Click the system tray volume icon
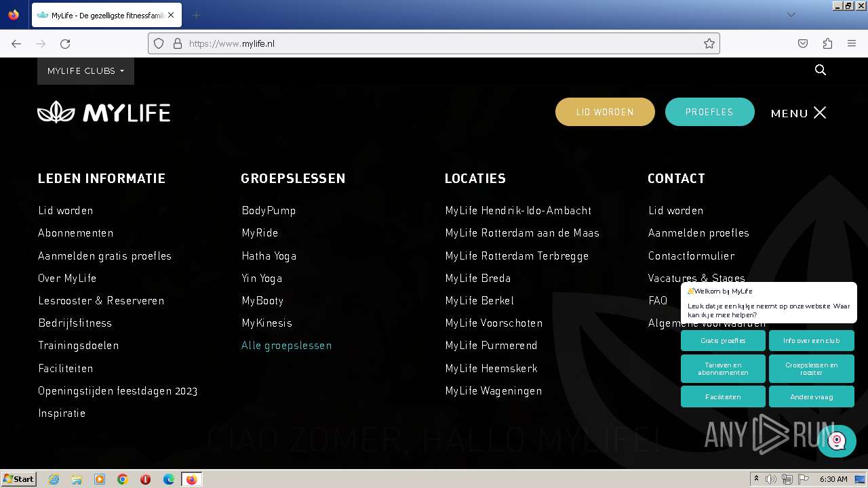 click(771, 479)
